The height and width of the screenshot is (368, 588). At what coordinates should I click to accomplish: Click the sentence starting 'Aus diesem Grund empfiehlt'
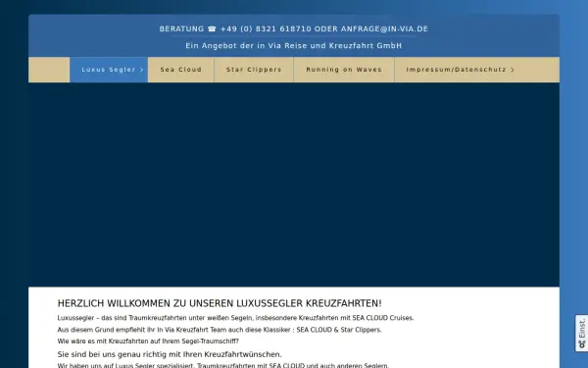[x=220, y=330]
